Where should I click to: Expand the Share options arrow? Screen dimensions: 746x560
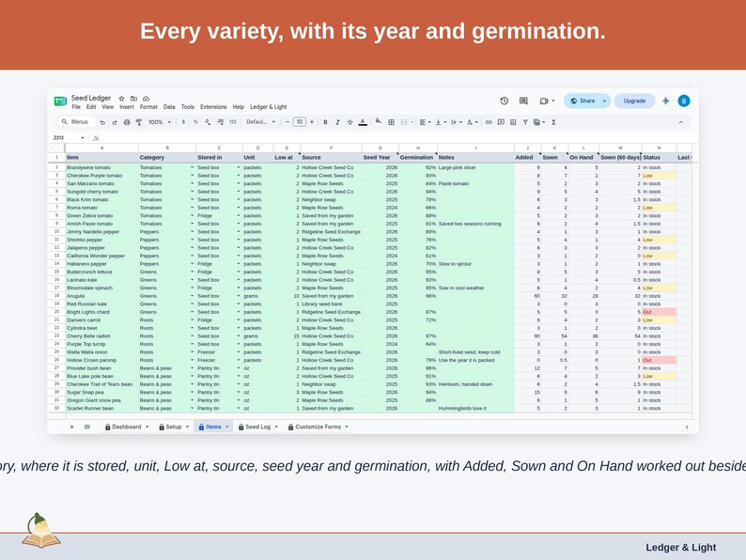604,101
